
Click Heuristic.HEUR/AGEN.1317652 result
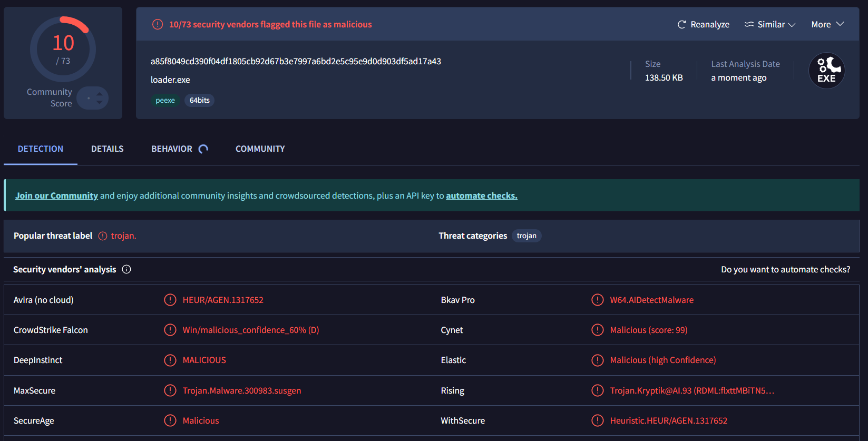(x=669, y=420)
